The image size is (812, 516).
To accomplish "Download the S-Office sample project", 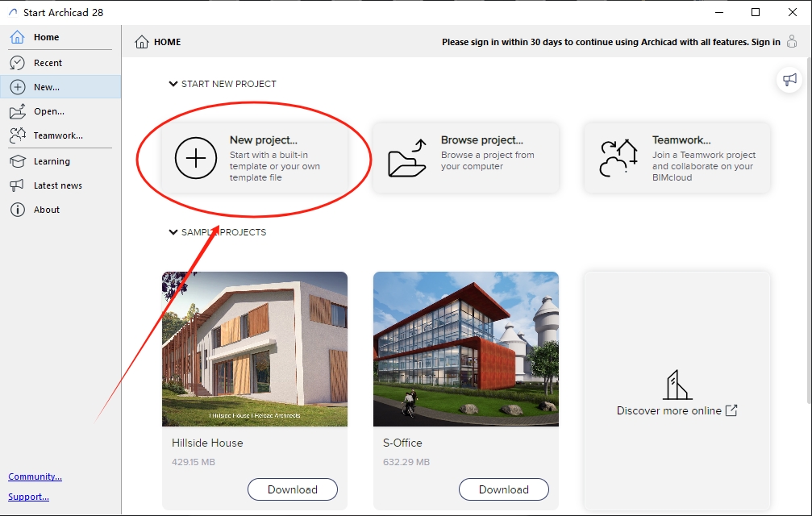I will tap(504, 489).
